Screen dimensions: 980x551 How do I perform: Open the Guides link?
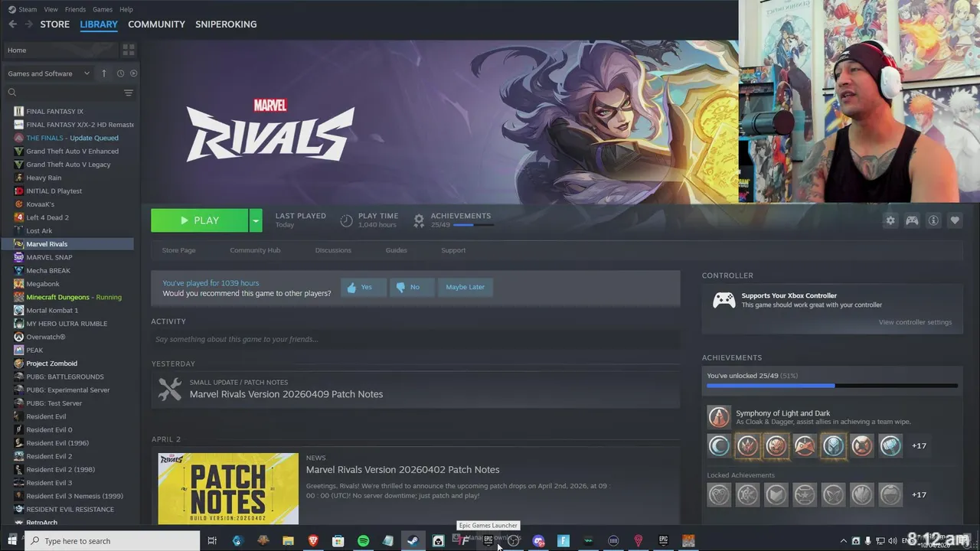(x=396, y=250)
